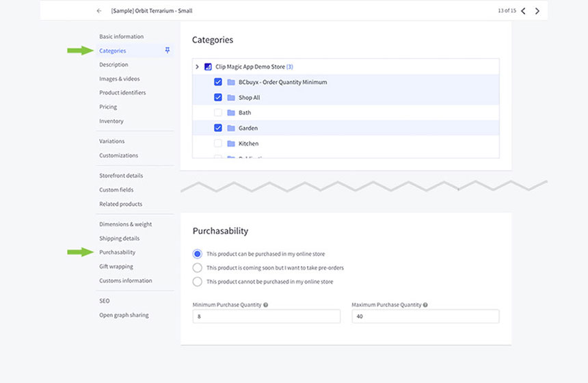Viewport: 588px width, 383px height.
Task: Open Pricing section in sidebar
Action: click(108, 107)
